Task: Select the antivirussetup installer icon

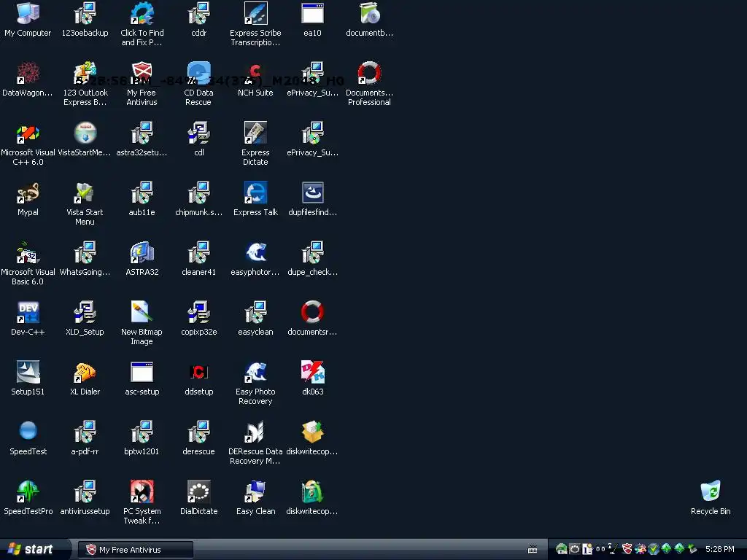Action: (x=85, y=498)
